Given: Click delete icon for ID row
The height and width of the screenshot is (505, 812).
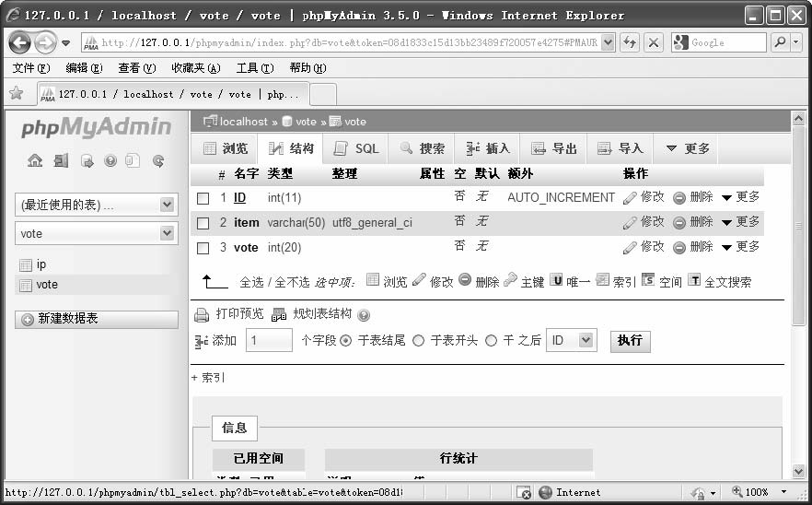Looking at the screenshot, I should (679, 197).
